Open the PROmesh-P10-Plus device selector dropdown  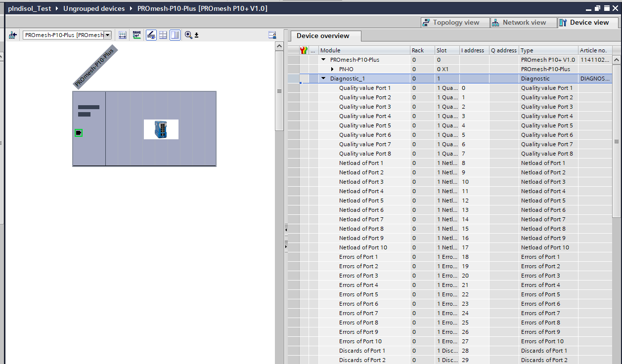107,35
